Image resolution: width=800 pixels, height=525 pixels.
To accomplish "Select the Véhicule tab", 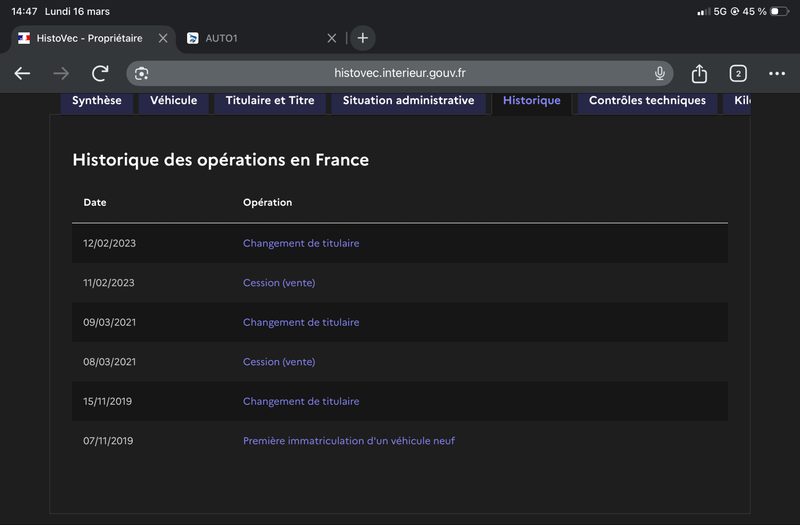I will pyautogui.click(x=174, y=101).
